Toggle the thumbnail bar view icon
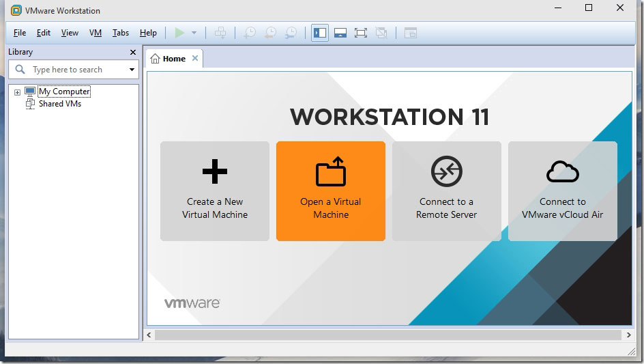The image size is (644, 364). point(340,33)
